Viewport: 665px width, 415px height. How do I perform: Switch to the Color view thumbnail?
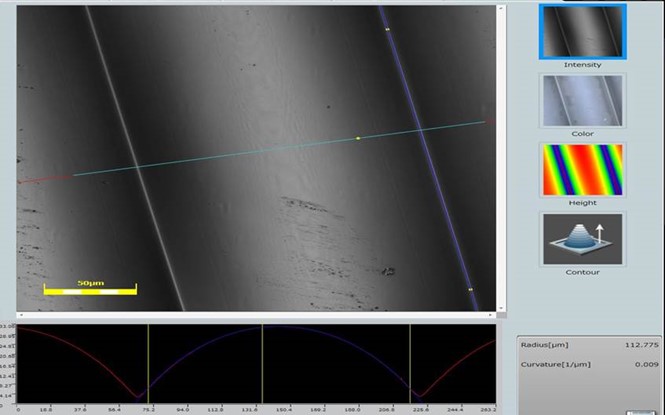(x=582, y=100)
